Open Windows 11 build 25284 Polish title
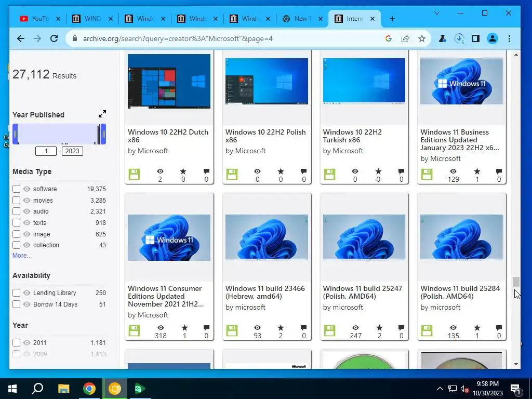532x399 pixels. coord(460,292)
